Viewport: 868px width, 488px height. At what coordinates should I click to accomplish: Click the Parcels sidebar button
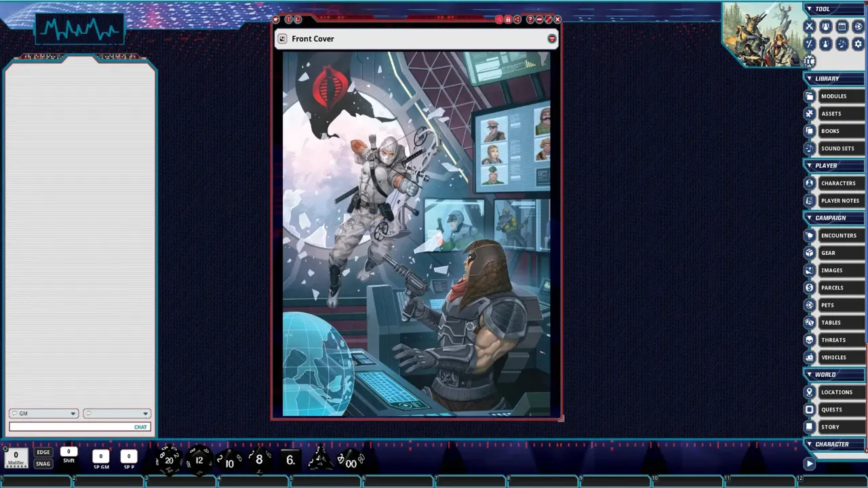coord(840,287)
